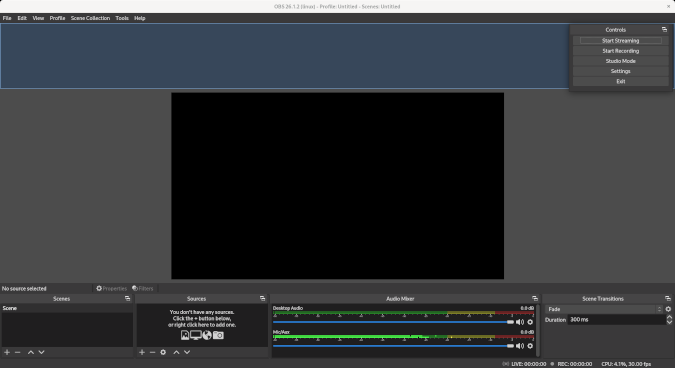675x368 pixels.
Task: Adjust Desktop Audio volume slider handle
Action: point(510,322)
